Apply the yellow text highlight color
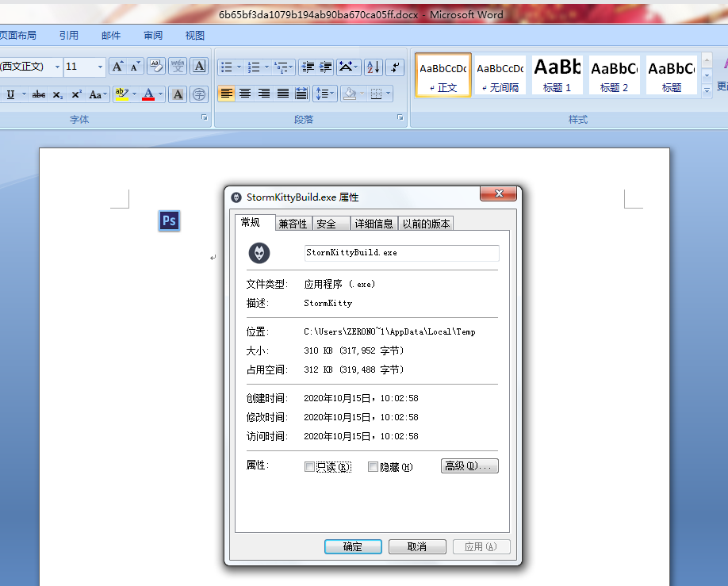Image resolution: width=728 pixels, height=586 pixels. click(121, 94)
